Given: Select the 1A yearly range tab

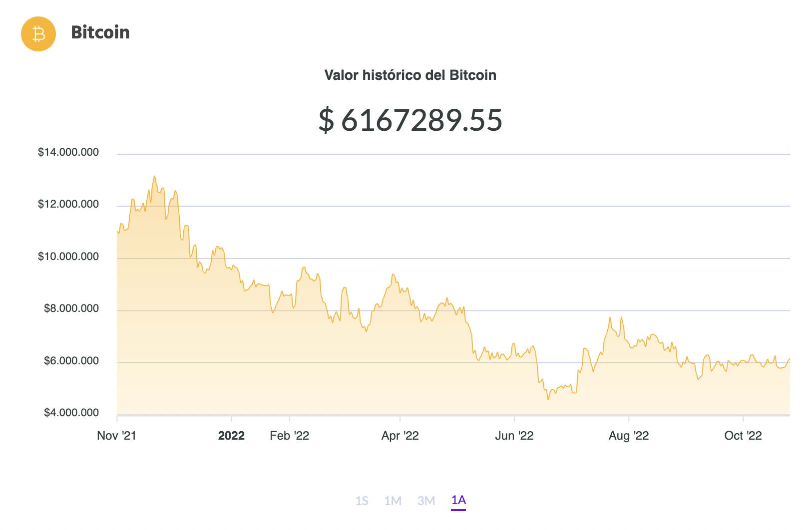Looking at the screenshot, I should click(458, 500).
